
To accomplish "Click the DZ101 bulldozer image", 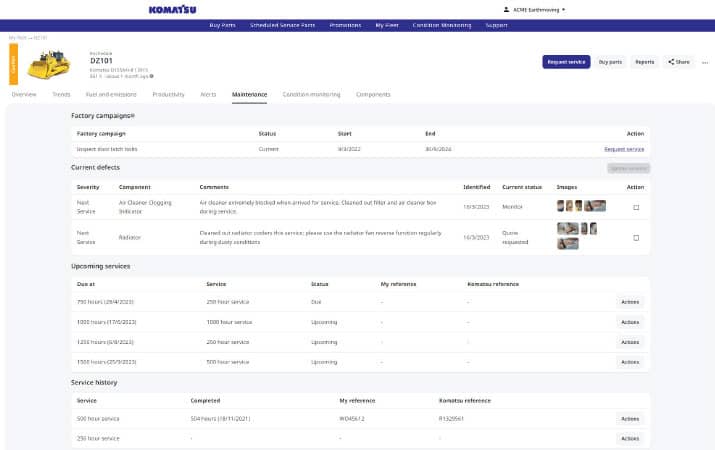I will [49, 66].
